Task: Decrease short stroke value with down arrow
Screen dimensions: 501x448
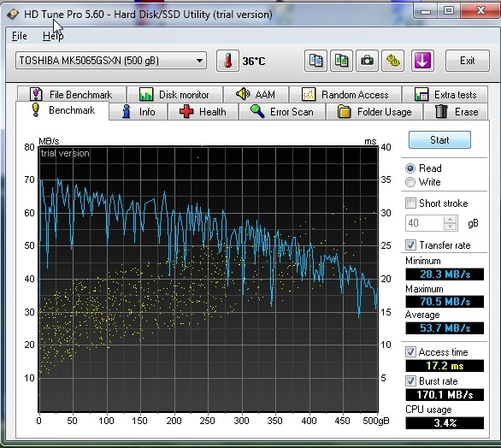Action: (x=451, y=227)
